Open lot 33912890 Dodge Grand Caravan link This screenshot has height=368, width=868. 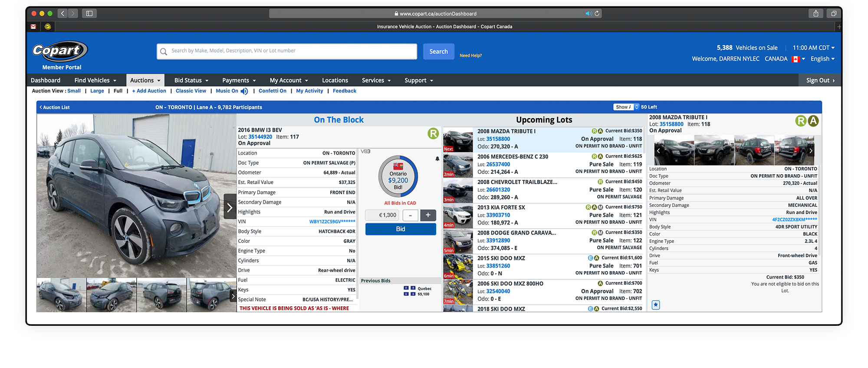coord(498,240)
